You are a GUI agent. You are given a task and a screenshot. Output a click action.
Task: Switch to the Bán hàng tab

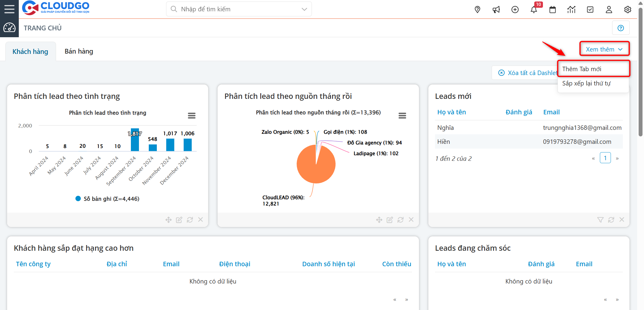(x=79, y=51)
